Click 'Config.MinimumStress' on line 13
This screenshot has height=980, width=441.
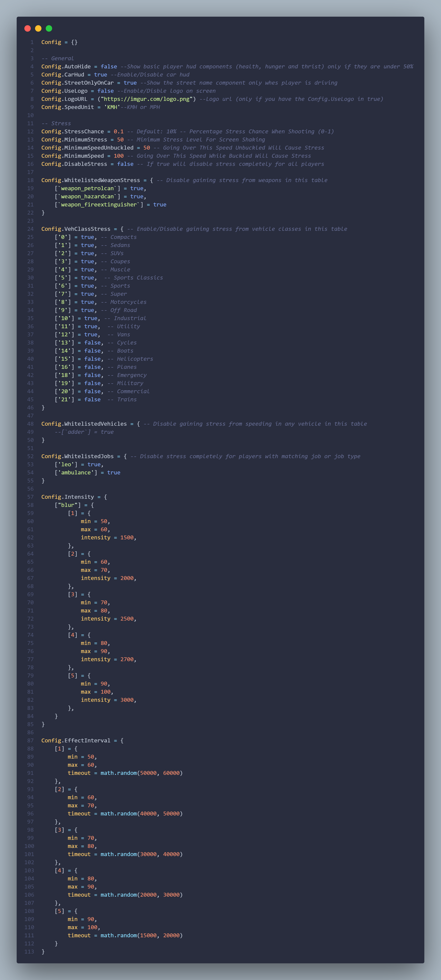(x=74, y=140)
